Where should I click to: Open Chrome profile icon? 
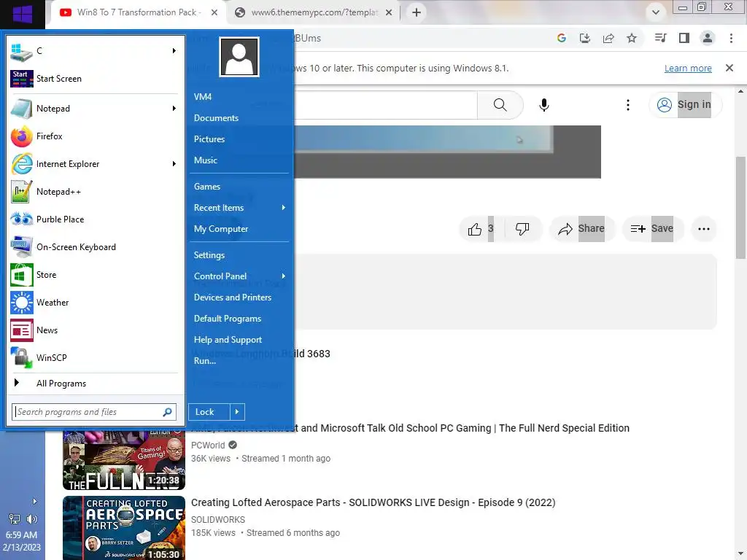708,38
